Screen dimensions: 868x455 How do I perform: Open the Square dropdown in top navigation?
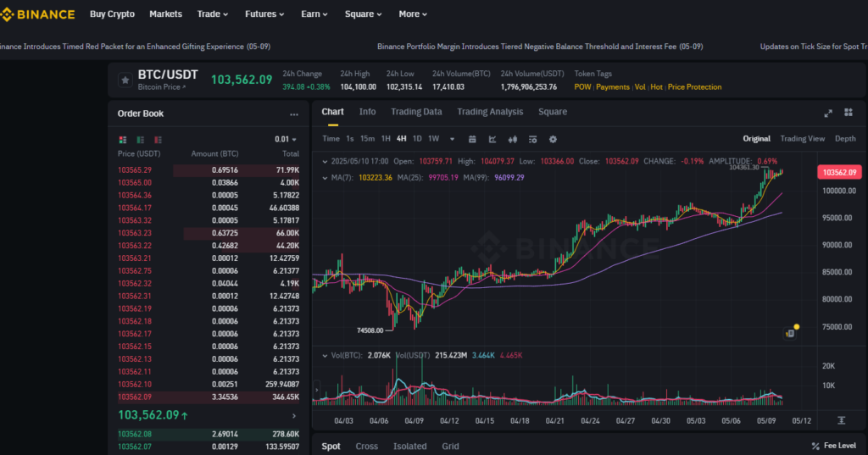[x=363, y=14]
